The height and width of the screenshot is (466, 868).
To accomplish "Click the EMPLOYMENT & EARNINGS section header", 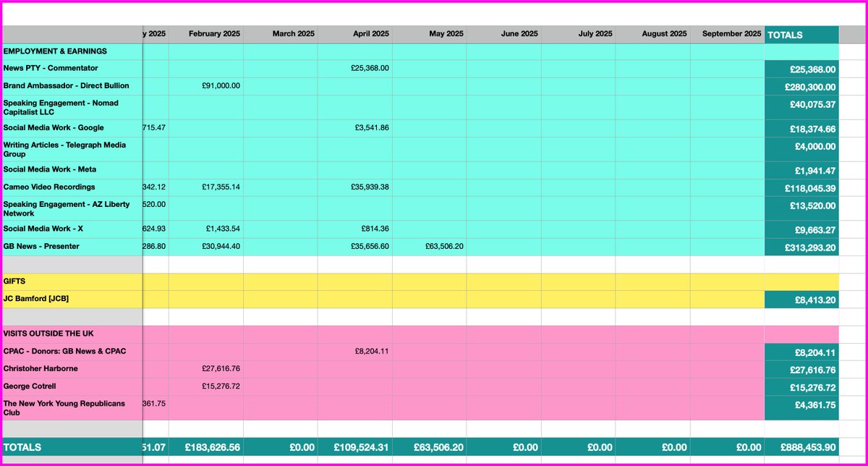I will click(55, 51).
